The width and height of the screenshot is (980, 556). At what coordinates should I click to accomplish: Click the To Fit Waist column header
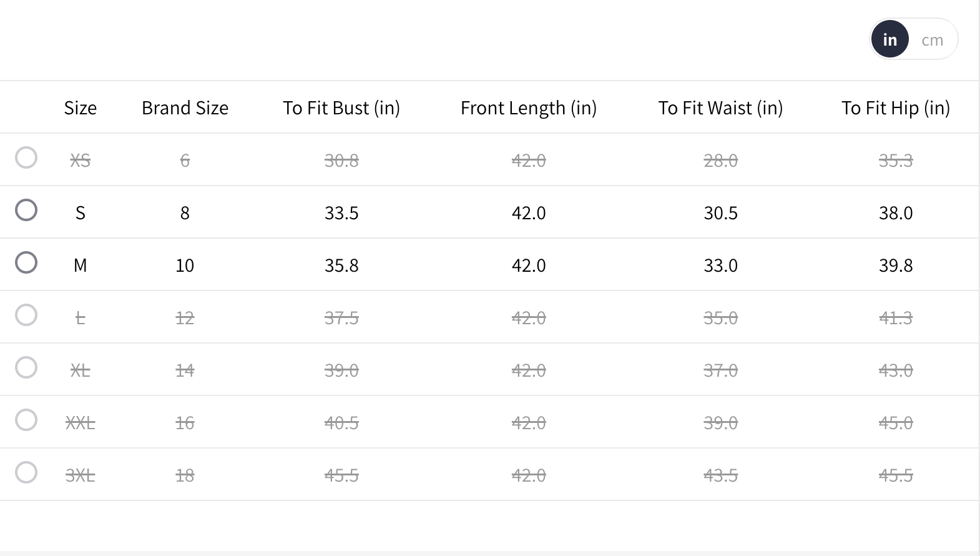click(x=720, y=108)
